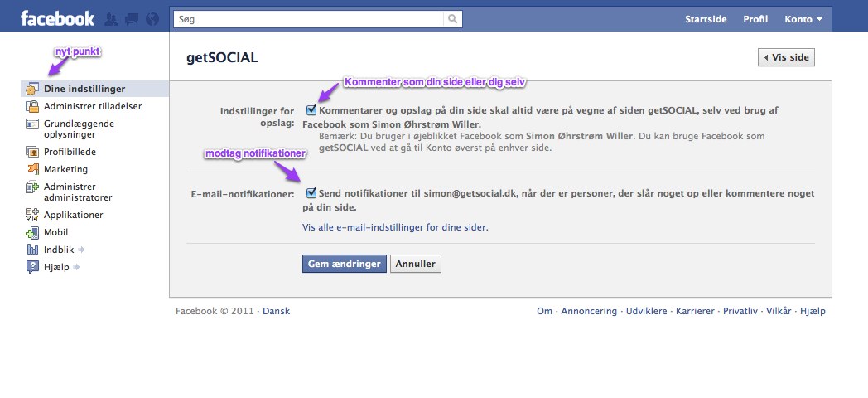Screen dimensions: 868x398
Task: Click the Dine indstillinger gear icon
Action: click(x=32, y=89)
